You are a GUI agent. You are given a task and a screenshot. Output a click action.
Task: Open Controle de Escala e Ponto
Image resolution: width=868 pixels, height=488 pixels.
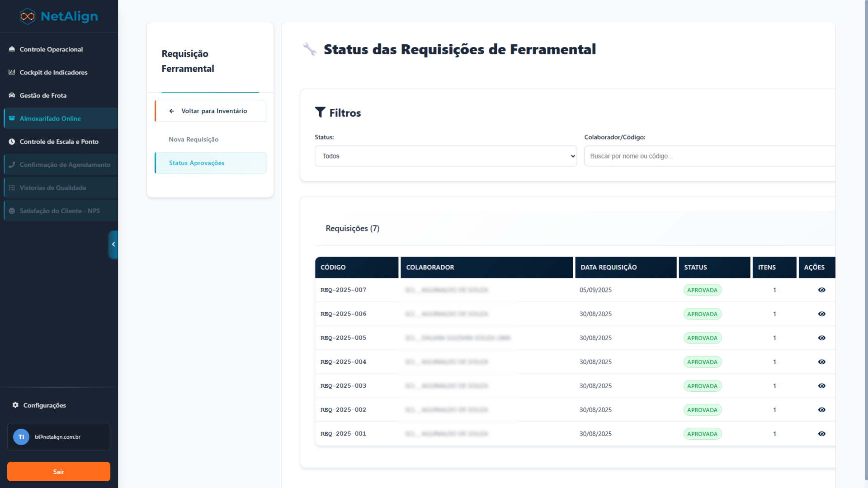pyautogui.click(x=59, y=141)
